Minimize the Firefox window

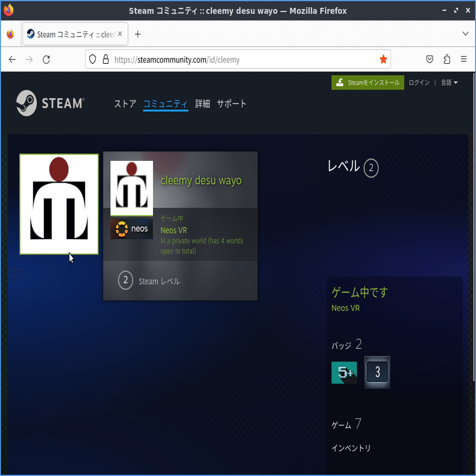click(x=444, y=10)
